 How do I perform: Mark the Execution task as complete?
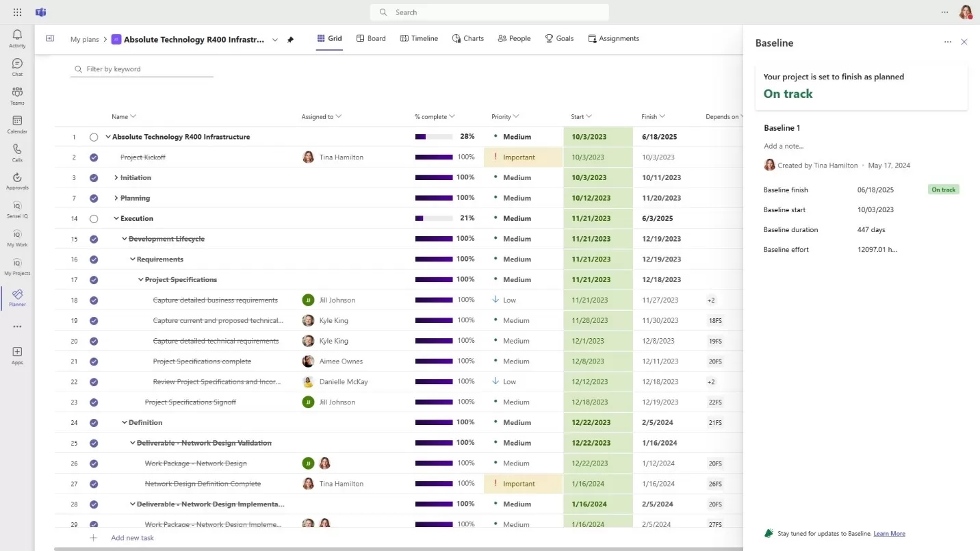click(94, 218)
